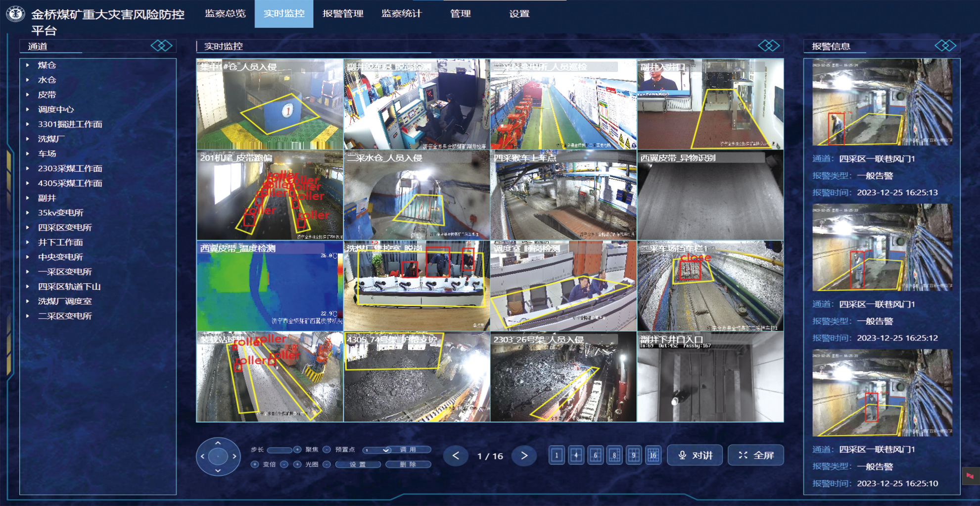The width and height of the screenshot is (980, 506).
Task: Expand the 3301掘进工作面 node
Action: [x=28, y=124]
